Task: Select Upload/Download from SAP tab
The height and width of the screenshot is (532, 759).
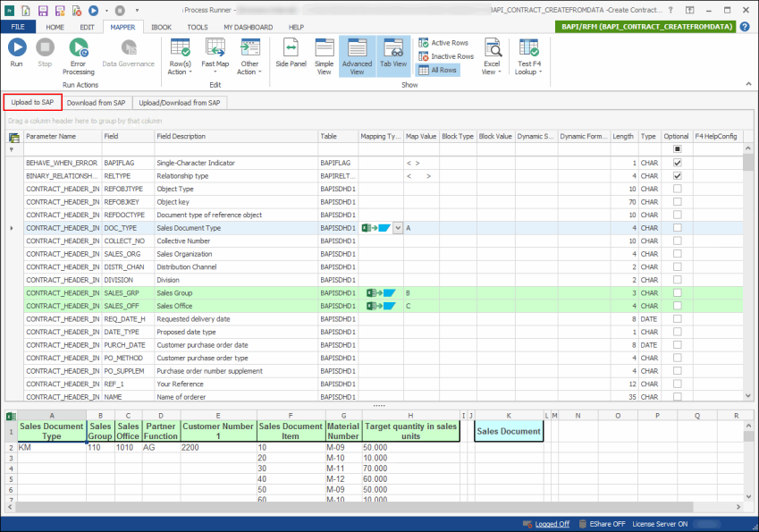Action: pyautogui.click(x=180, y=103)
